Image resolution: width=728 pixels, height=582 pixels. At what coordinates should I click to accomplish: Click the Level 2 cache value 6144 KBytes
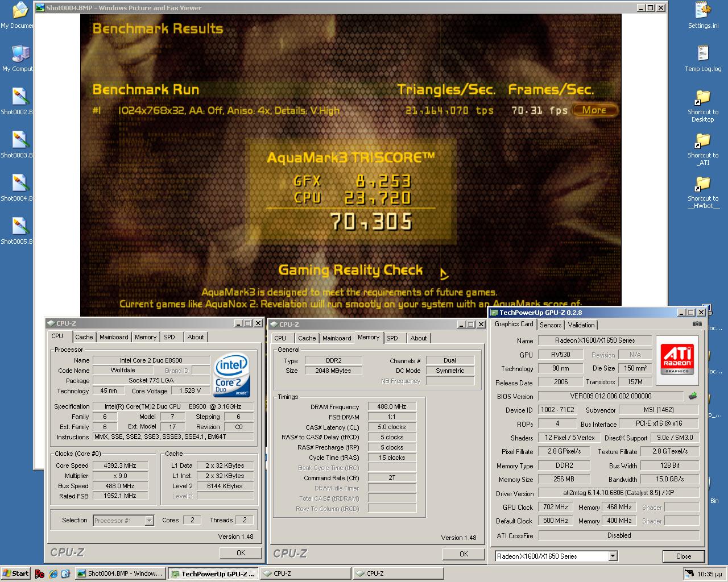pos(225,486)
